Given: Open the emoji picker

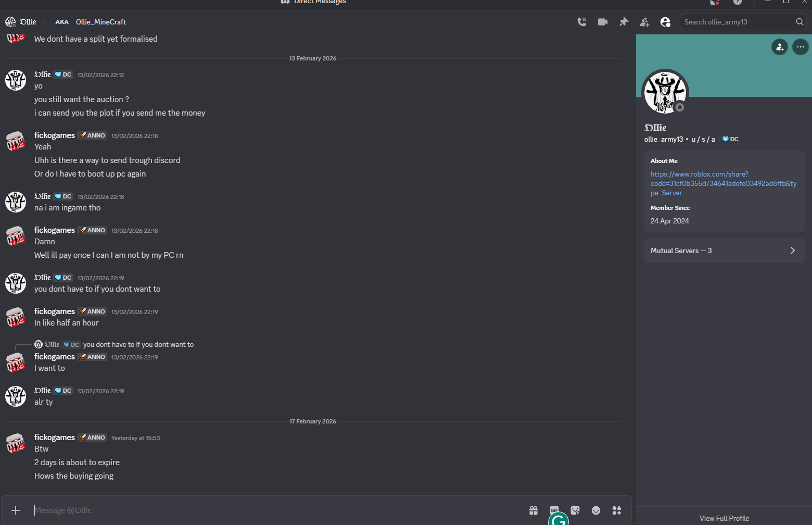Looking at the screenshot, I should 596,510.
